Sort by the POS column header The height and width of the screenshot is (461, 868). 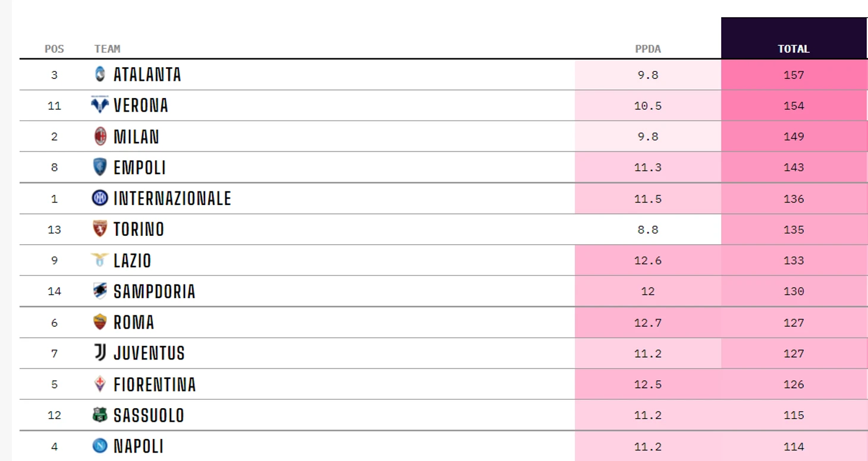point(54,49)
